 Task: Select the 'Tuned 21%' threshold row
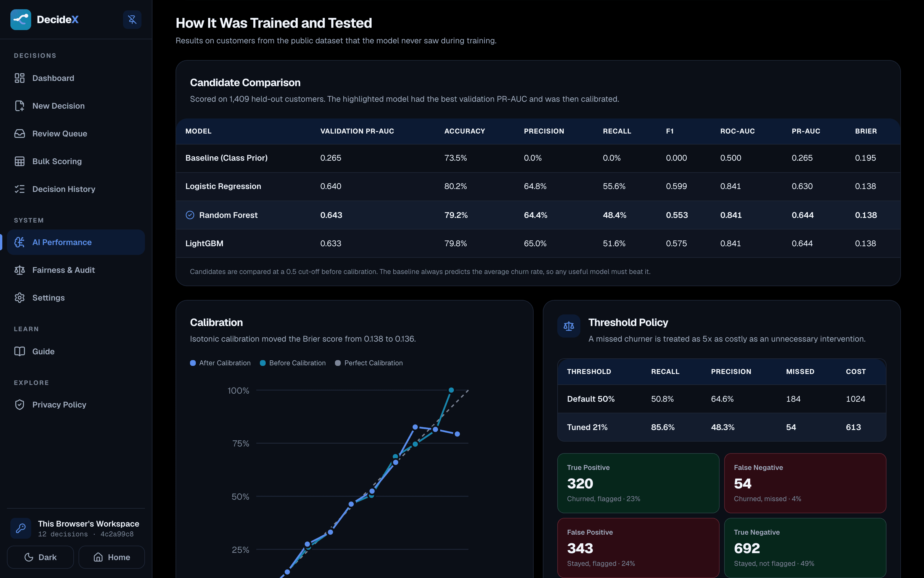pos(722,427)
